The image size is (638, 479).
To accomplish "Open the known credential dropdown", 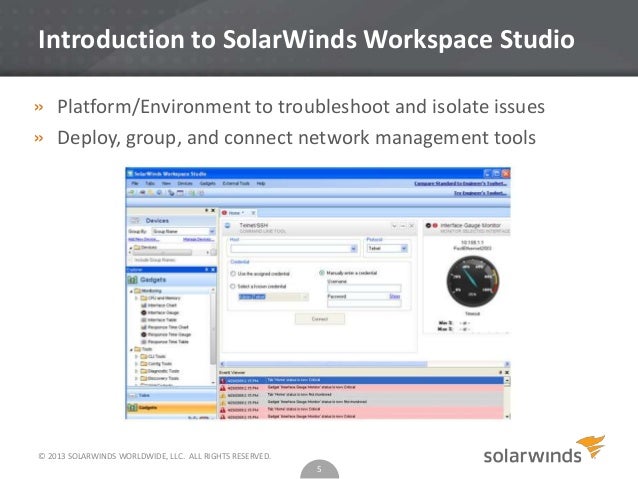I will [x=305, y=297].
